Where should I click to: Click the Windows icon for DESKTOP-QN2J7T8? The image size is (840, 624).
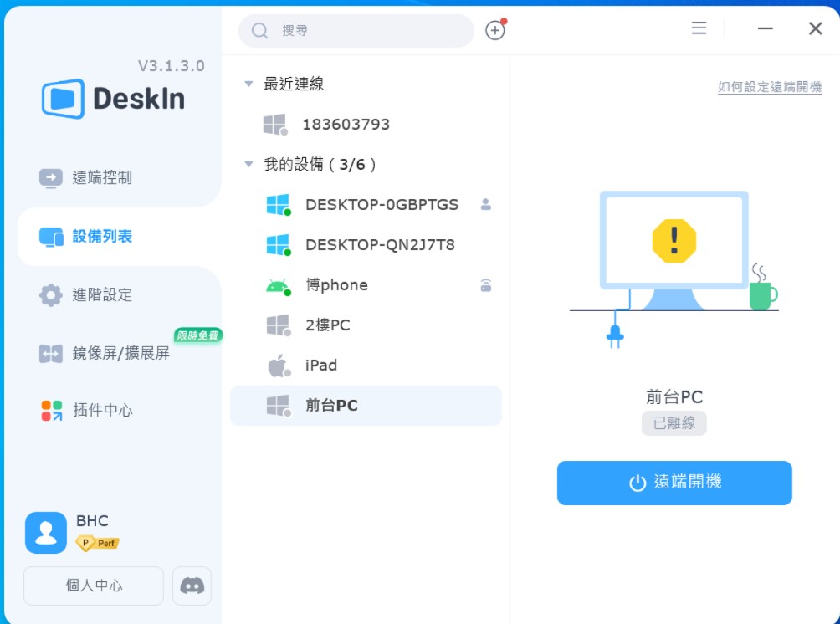click(x=279, y=245)
